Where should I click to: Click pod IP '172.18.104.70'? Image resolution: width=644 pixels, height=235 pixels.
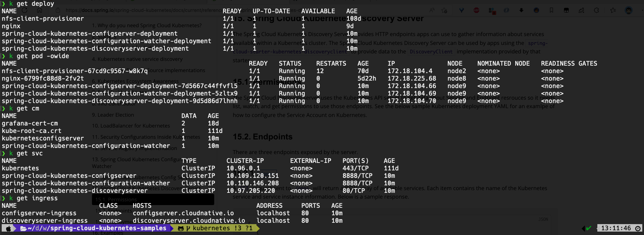[x=412, y=101]
